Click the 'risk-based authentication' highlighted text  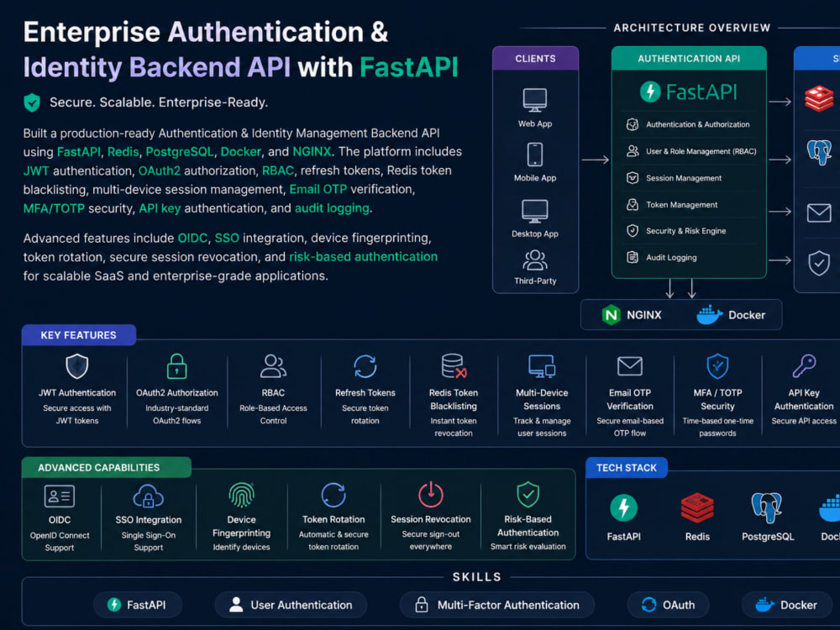click(x=363, y=256)
